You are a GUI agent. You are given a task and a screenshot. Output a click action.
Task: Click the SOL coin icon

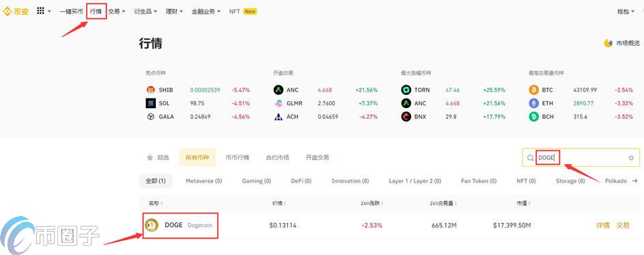pyautogui.click(x=151, y=103)
